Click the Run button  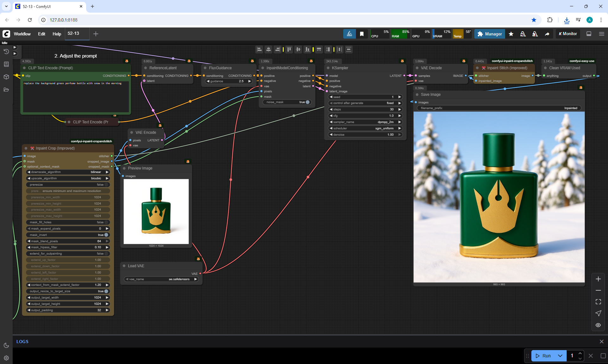click(x=543, y=356)
